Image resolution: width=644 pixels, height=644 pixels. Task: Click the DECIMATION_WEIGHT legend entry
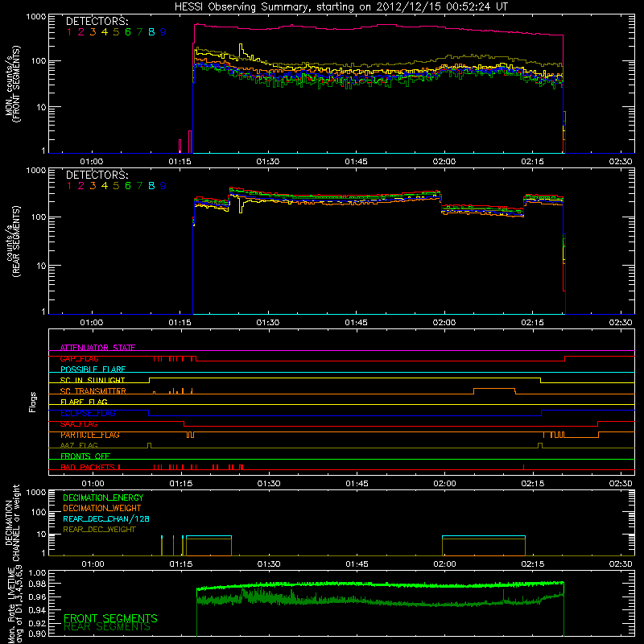[x=102, y=508]
